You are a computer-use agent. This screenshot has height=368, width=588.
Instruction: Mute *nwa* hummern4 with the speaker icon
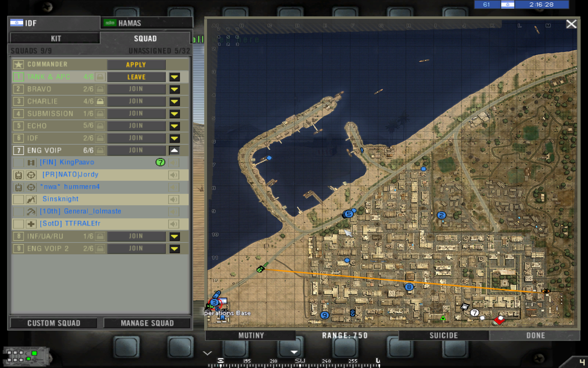point(174,187)
